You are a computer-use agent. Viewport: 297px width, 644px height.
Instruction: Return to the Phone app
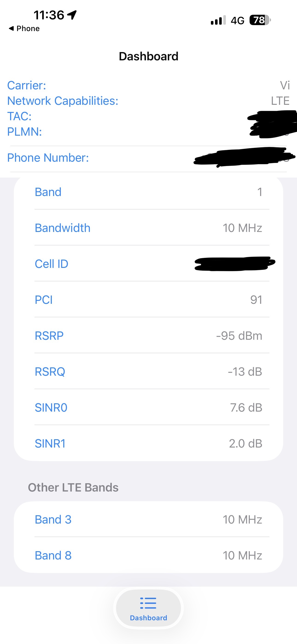(x=28, y=29)
